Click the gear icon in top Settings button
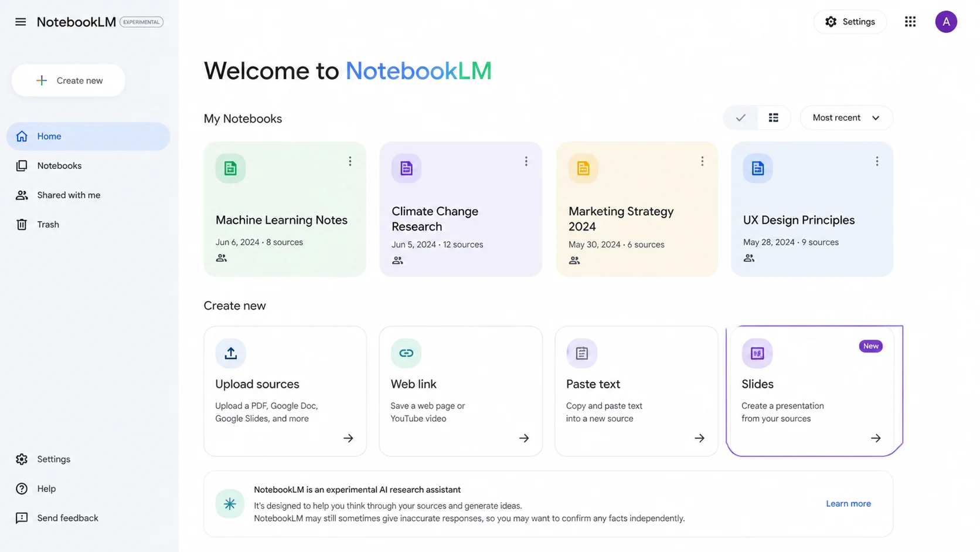980x552 pixels. click(x=831, y=22)
